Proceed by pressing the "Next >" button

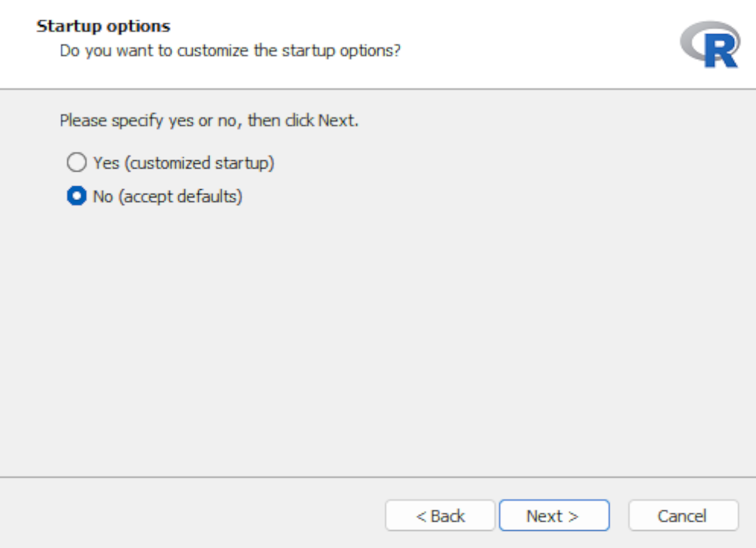(x=554, y=516)
